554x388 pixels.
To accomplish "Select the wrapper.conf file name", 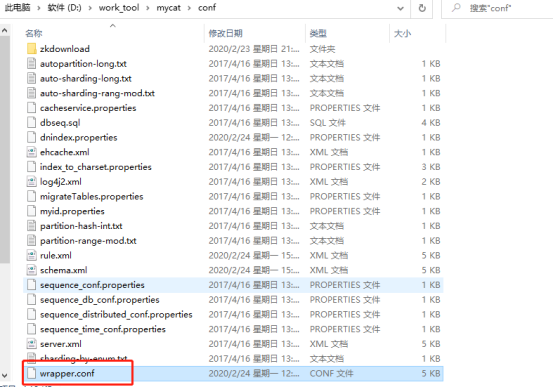I will pyautogui.click(x=67, y=374).
